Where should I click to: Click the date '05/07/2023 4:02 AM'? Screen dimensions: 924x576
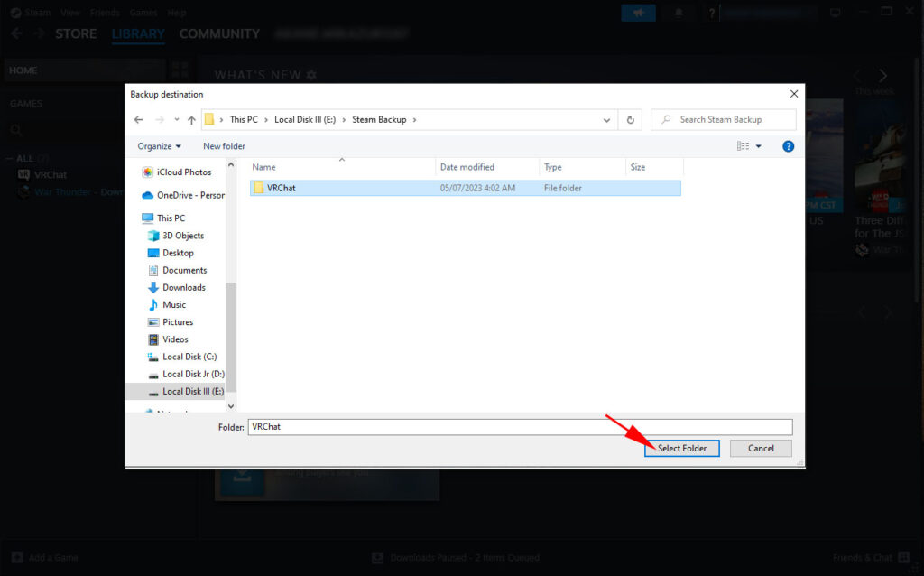(477, 188)
